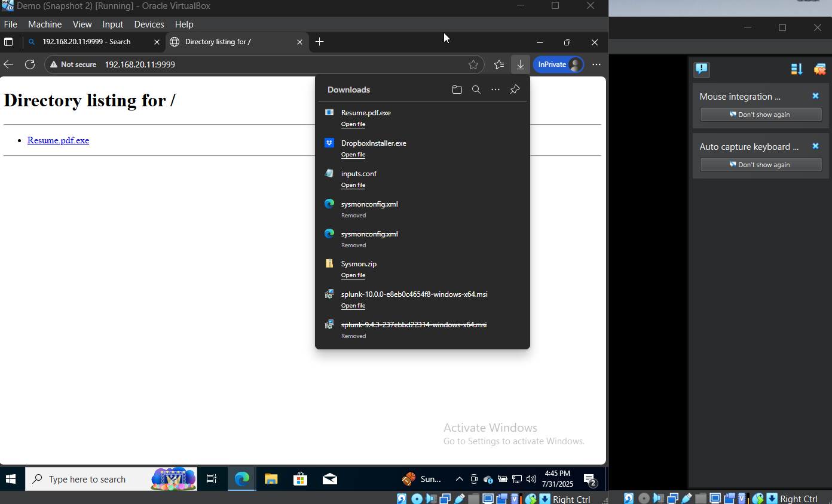The height and width of the screenshot is (504, 832).
Task: Click the Downloads toolbar icon
Action: (520, 64)
